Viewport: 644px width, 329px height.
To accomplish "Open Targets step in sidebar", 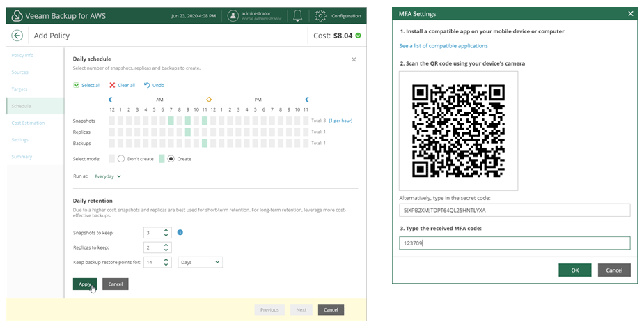I will tap(19, 89).
